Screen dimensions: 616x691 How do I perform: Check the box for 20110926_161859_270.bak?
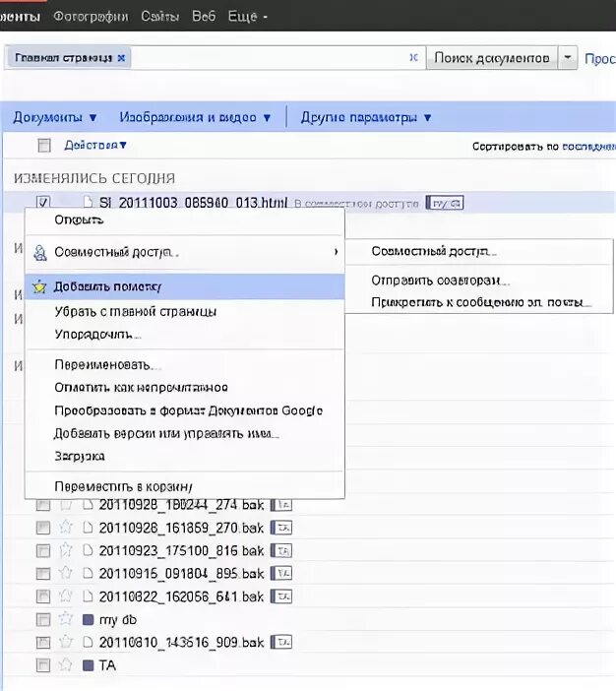click(x=43, y=528)
